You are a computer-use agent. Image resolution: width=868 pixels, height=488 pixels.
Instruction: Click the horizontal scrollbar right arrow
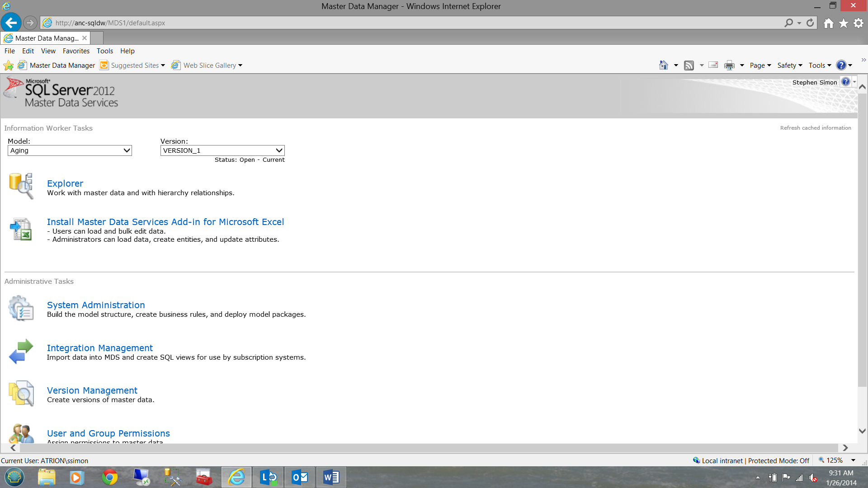(x=845, y=448)
